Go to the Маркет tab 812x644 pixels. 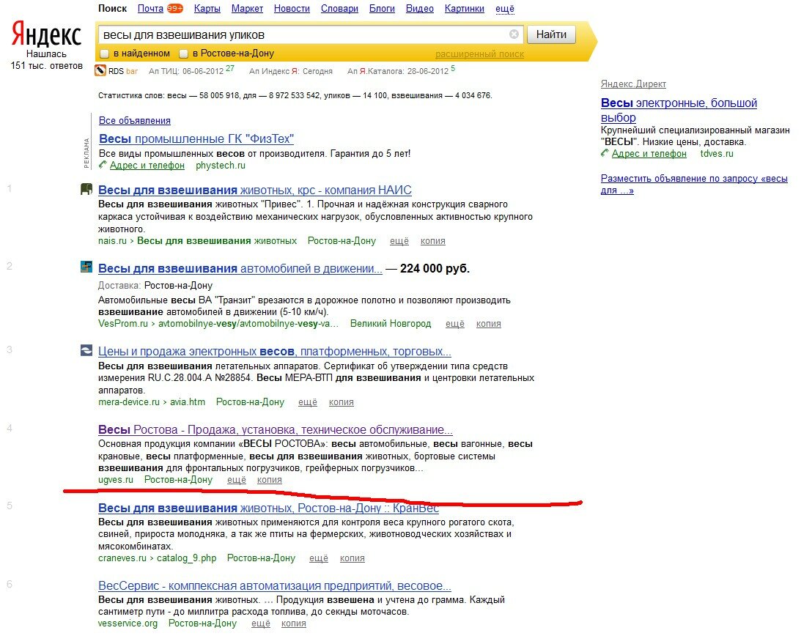pos(247,9)
